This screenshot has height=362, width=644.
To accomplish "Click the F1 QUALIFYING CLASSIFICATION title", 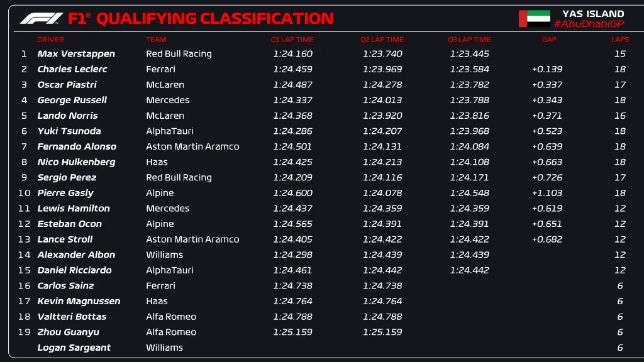I will pos(201,18).
